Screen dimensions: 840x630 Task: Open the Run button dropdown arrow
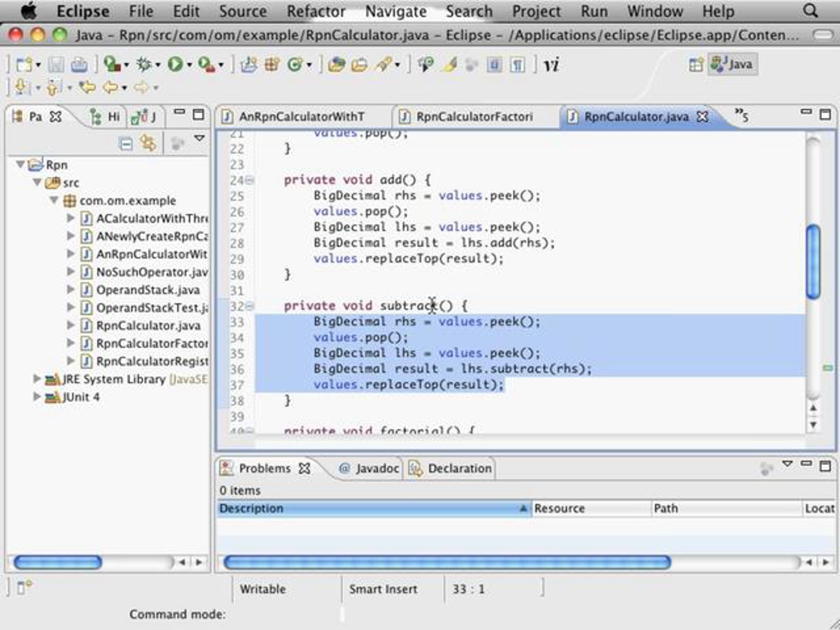pos(189,65)
